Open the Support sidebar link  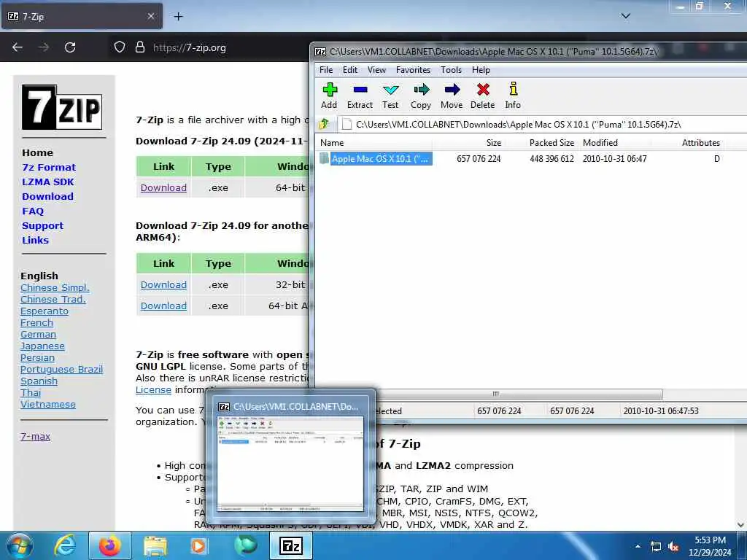click(42, 226)
